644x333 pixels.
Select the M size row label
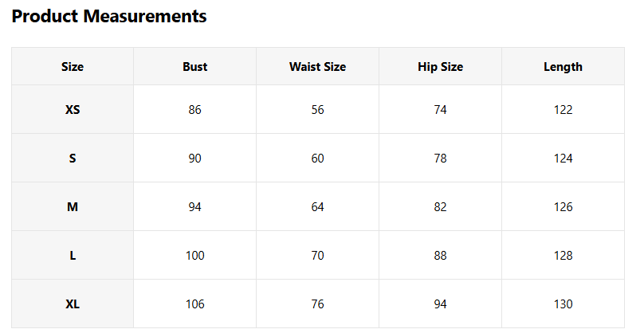coord(73,207)
